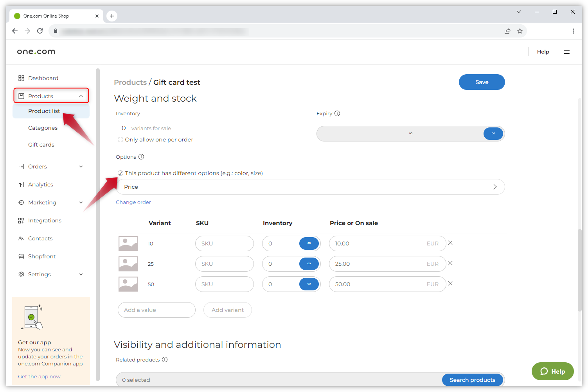588x392 pixels.
Task: Expand the Price option row
Action: click(495, 187)
